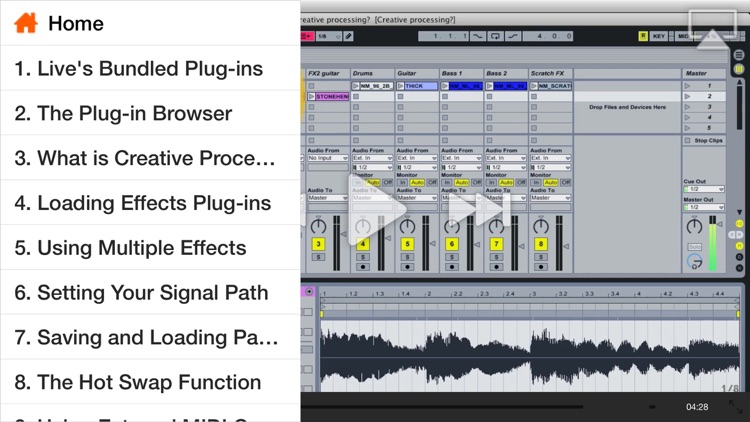Image resolution: width=750 pixels, height=422 pixels.
Task: Click the Master Solo cue button
Action: pyautogui.click(x=694, y=246)
